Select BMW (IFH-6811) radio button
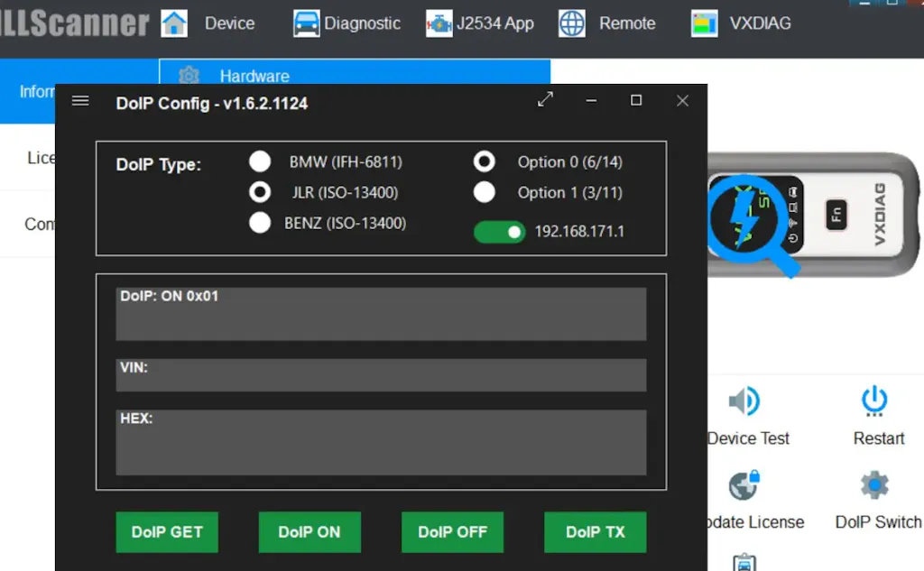The height and width of the screenshot is (571, 924). pyautogui.click(x=260, y=161)
